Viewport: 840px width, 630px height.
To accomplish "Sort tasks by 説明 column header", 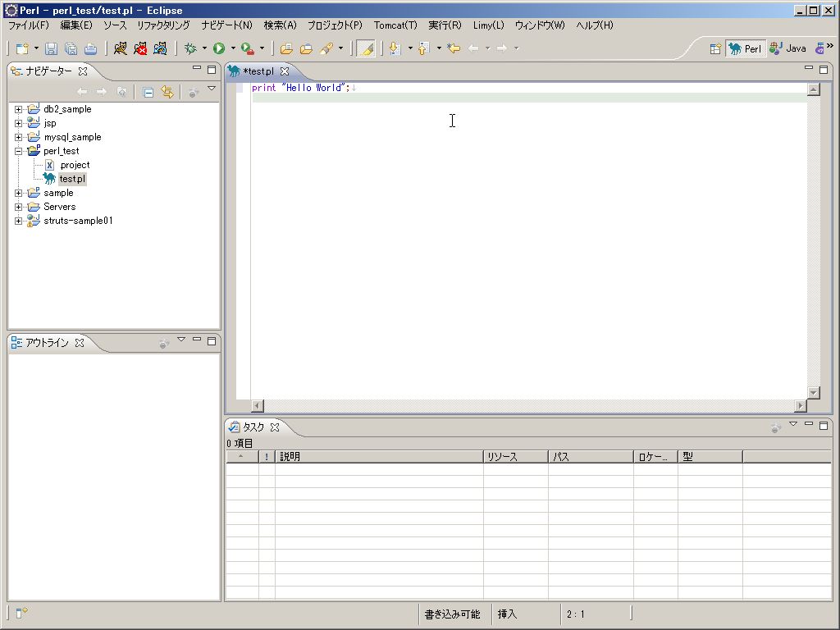I will 379,457.
